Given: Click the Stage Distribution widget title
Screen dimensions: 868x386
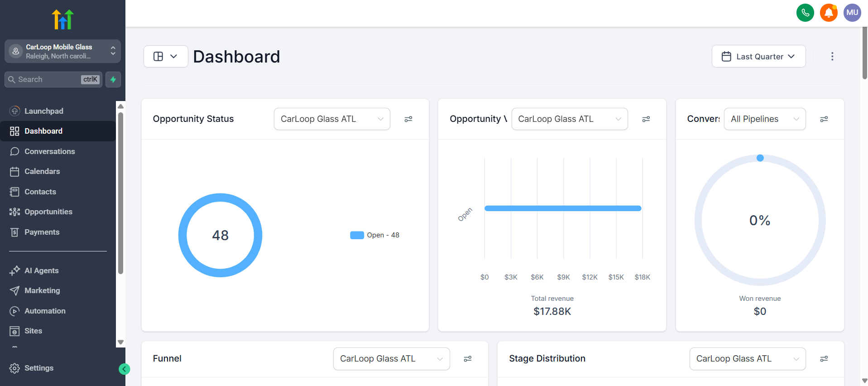Looking at the screenshot, I should coord(547,358).
